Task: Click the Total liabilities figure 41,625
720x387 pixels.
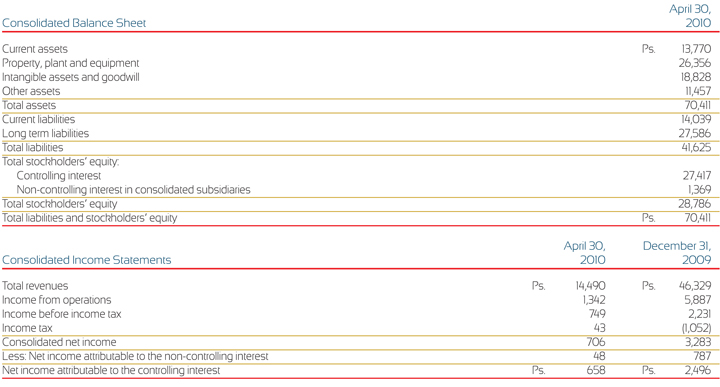Action: 696,147
